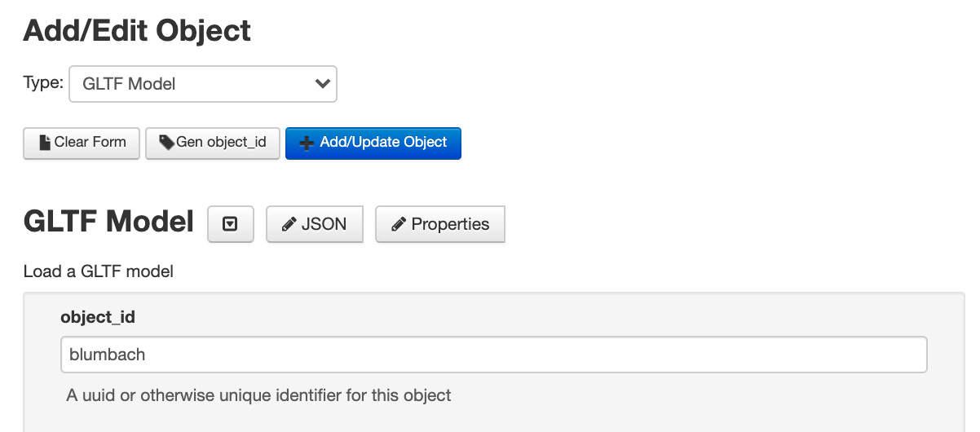This screenshot has width=980, height=432.
Task: Open the Properties editor view
Action: [440, 224]
